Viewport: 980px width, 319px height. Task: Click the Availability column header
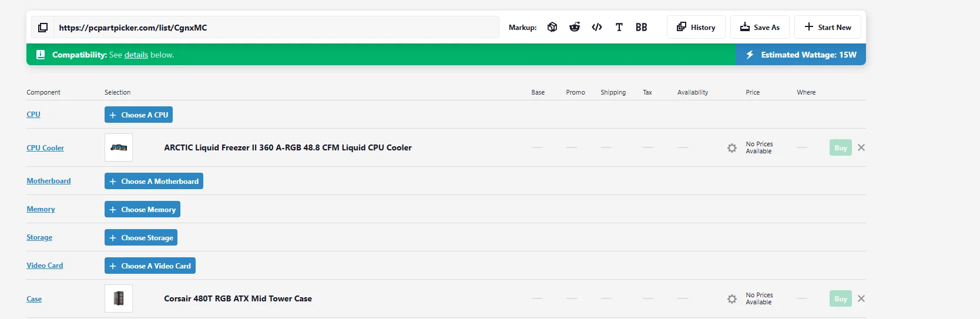693,92
